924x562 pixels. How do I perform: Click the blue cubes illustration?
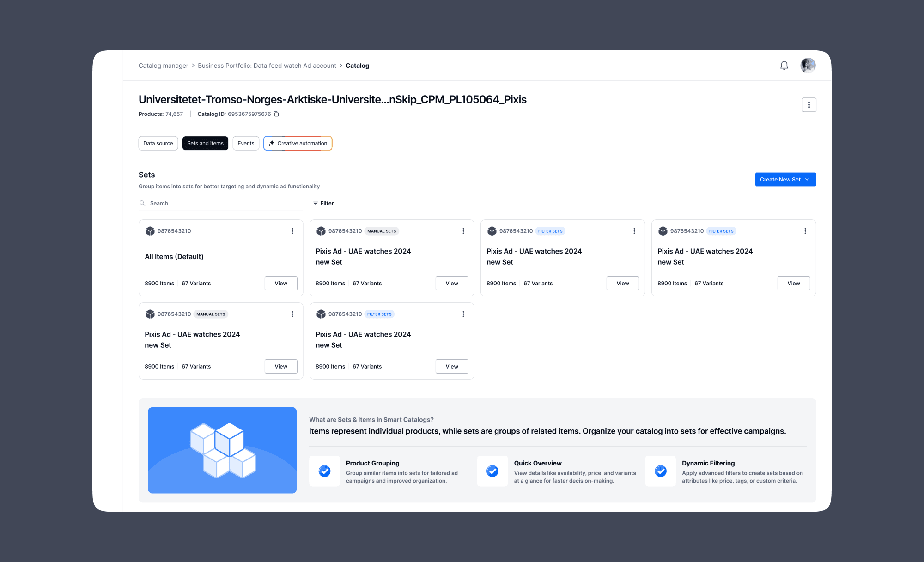pos(222,450)
